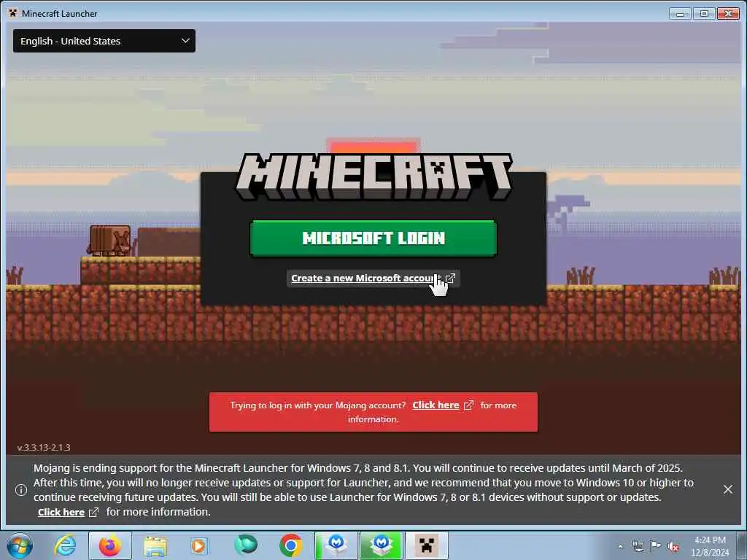747x560 pixels.
Task: Switch to Firefox in the taskbar
Action: click(110, 545)
